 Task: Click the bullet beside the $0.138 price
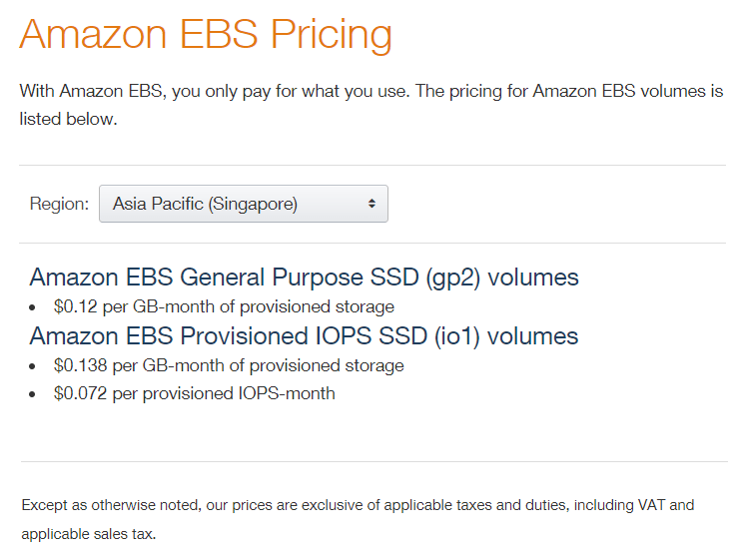(x=34, y=366)
